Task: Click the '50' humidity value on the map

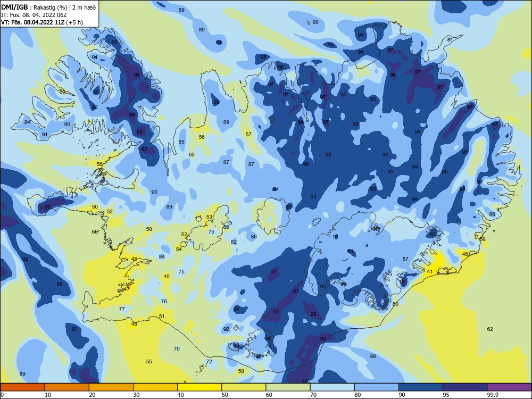Action: [x=95, y=207]
